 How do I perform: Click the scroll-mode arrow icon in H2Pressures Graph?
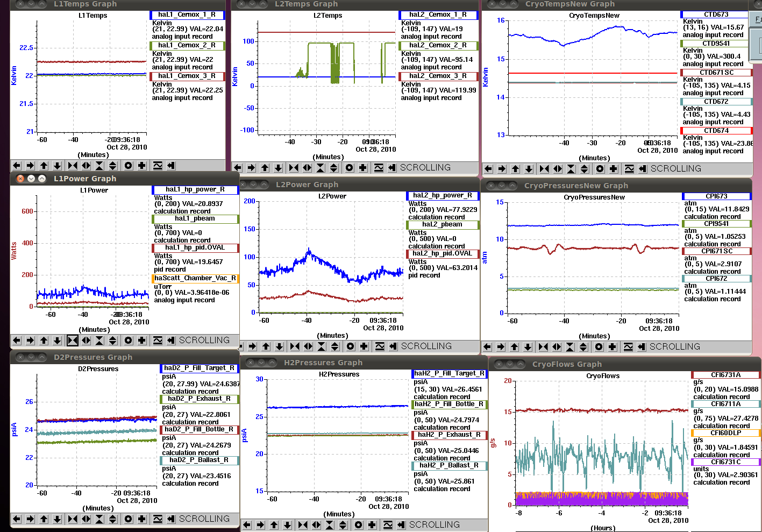pos(401,525)
